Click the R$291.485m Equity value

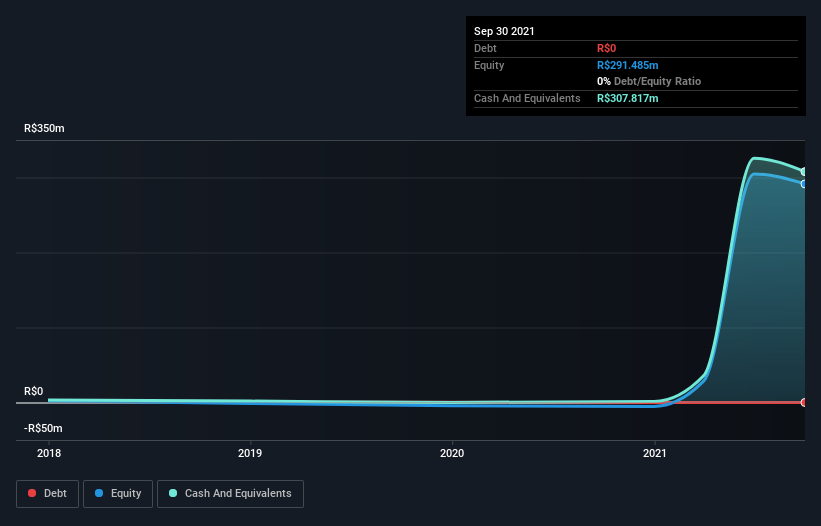click(x=627, y=65)
